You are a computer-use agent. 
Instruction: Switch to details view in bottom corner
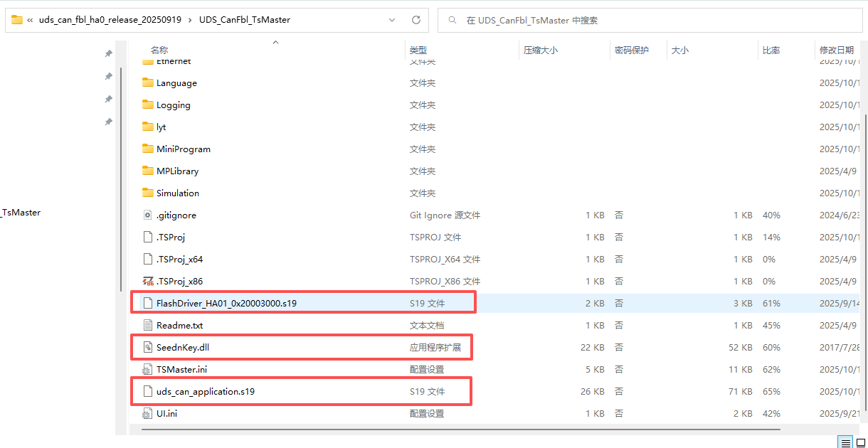(845, 442)
